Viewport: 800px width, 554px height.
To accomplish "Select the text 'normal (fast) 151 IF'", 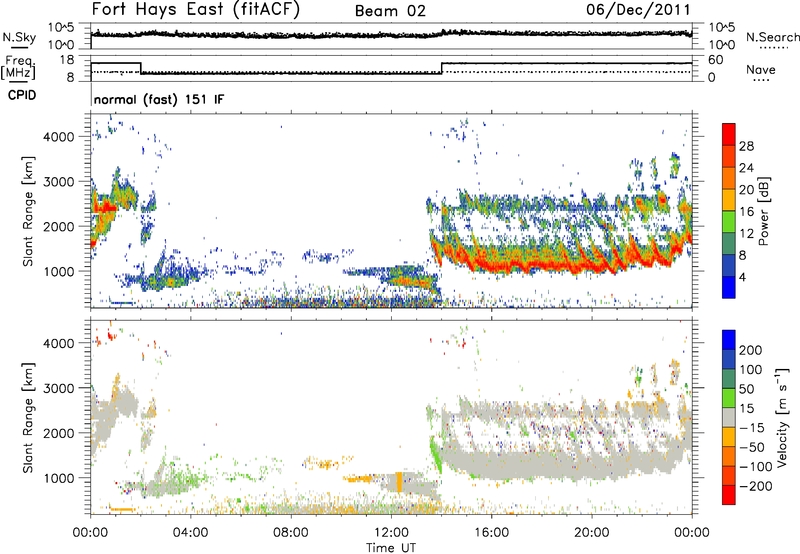I will (x=159, y=99).
